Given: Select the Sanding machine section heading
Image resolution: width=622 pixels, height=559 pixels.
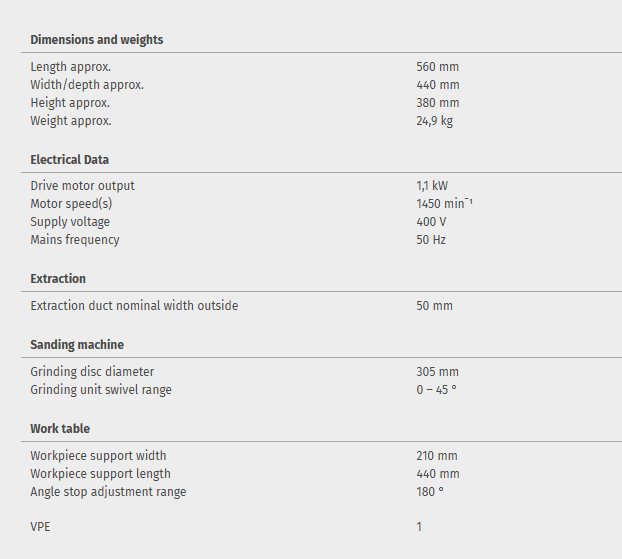Looking at the screenshot, I should 77,345.
